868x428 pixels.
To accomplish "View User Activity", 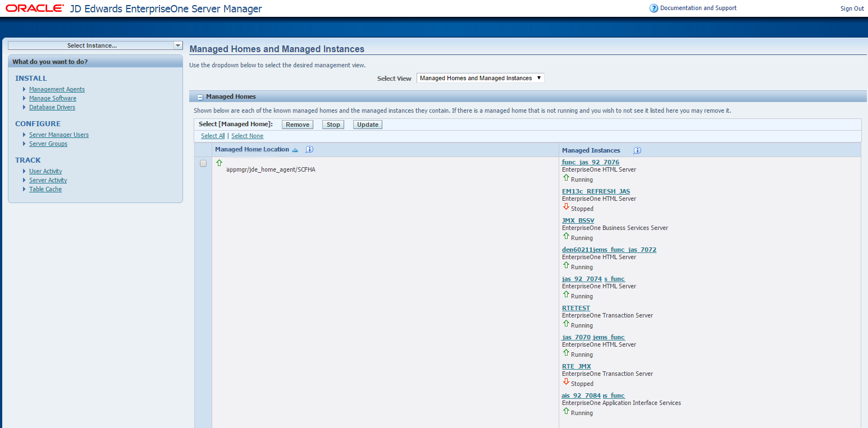I will 45,171.
